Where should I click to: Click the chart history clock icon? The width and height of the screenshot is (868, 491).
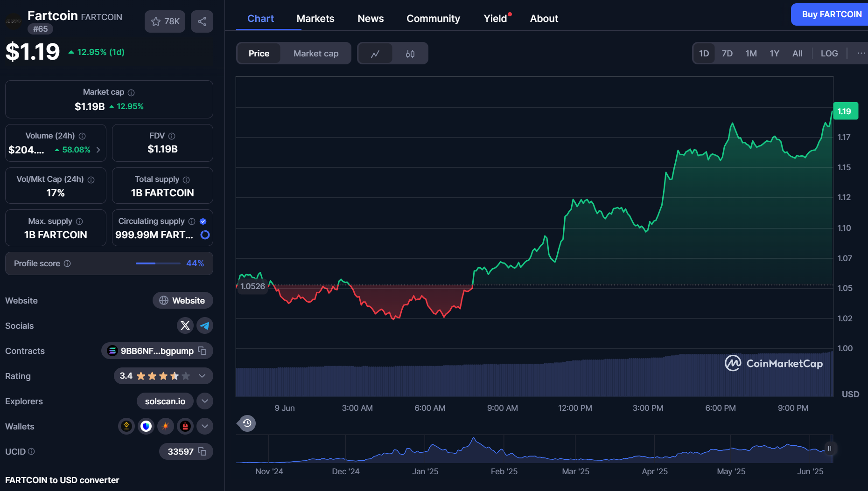coord(247,423)
